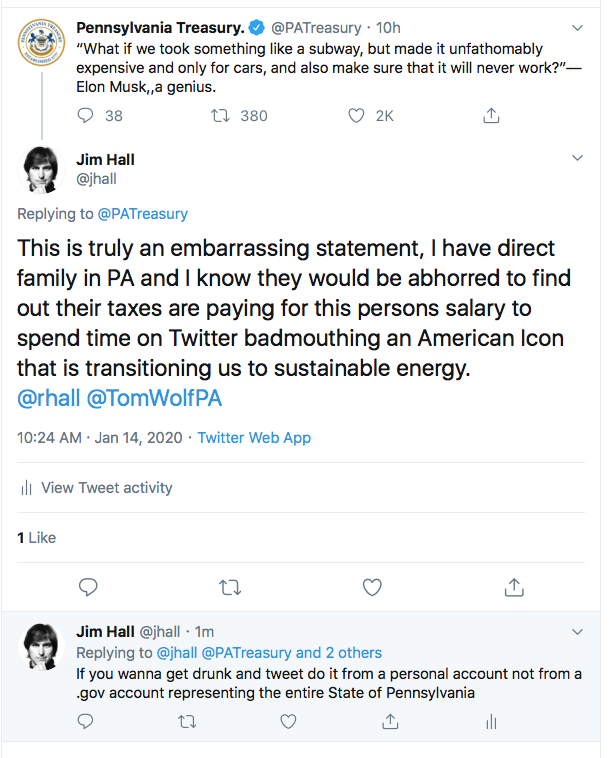This screenshot has width=611, height=758.
Task: Retweet the bottom reply tweet
Action: click(x=187, y=721)
